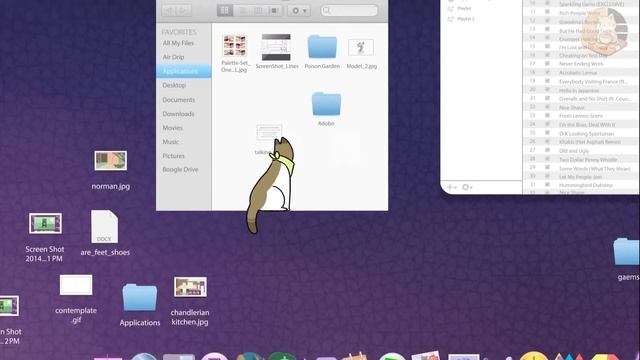The width and height of the screenshot is (640, 360).
Task: Select the Screen Shot 2014...1 PM desktop file
Action: coord(45,223)
